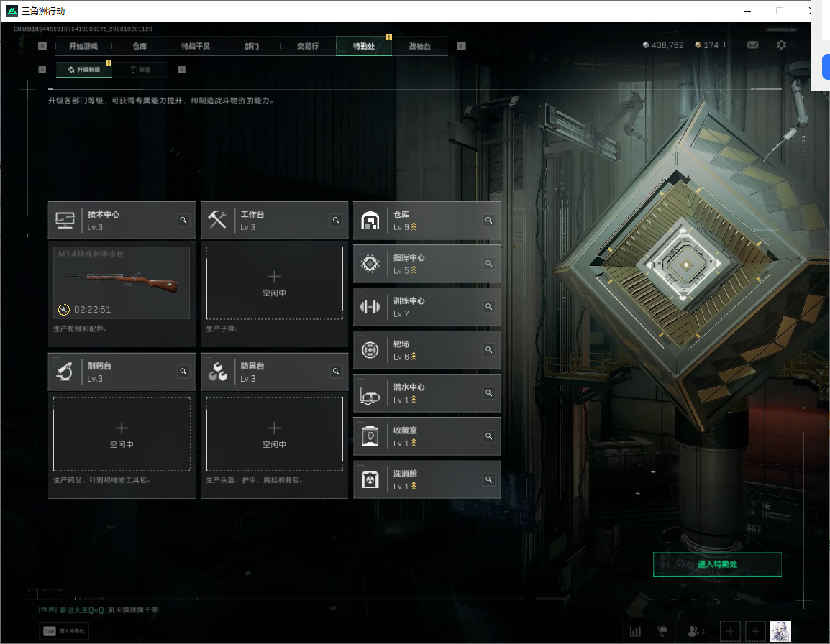
Task: Open the mail envelope icon
Action: point(753,45)
